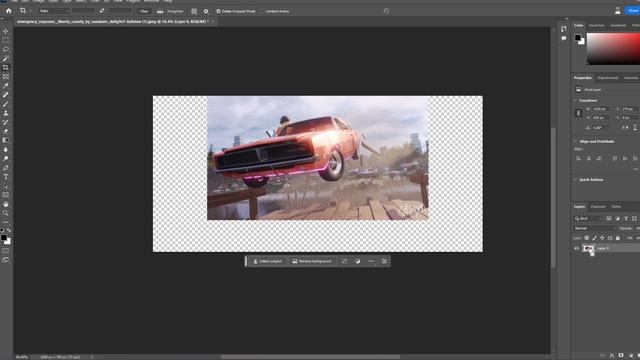Viewport: 640px width, 360px height.
Task: Select the History Brush tool
Action: pos(6,122)
